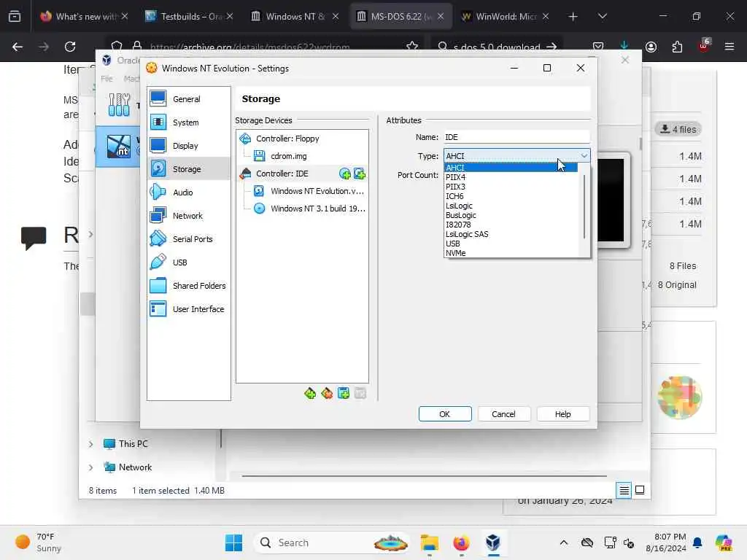Collapse the Type combo box arrow

point(584,156)
